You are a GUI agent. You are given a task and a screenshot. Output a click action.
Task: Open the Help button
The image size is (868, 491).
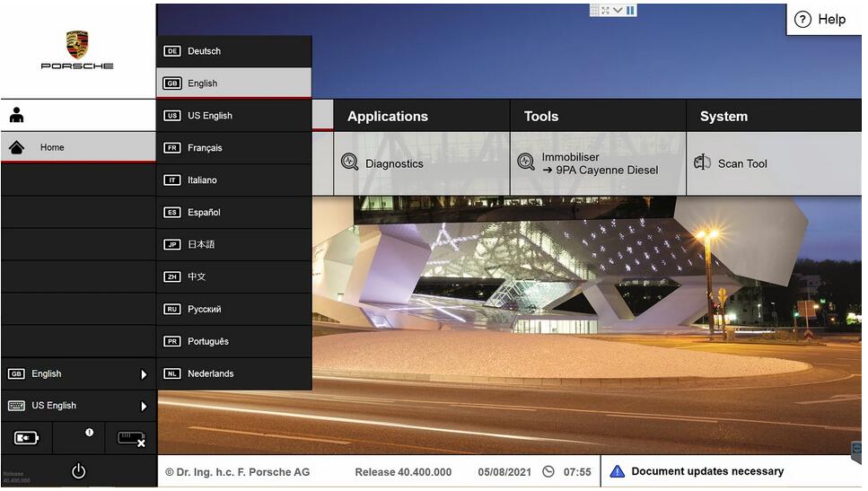pyautogui.click(x=822, y=20)
